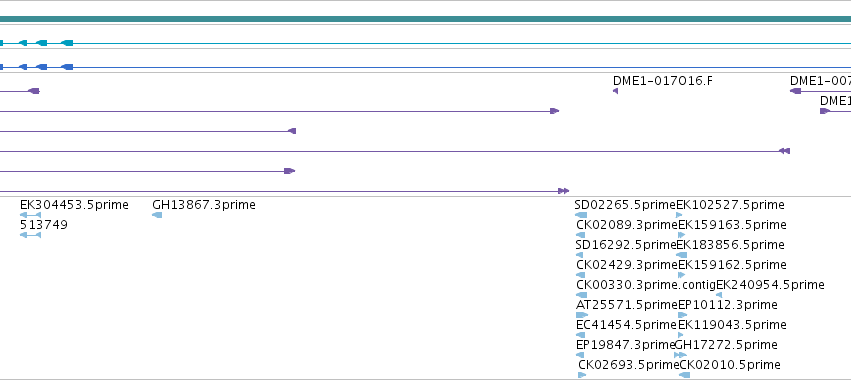Click the CK02429.3prime label
The width and height of the screenshot is (851, 380).
pos(627,265)
